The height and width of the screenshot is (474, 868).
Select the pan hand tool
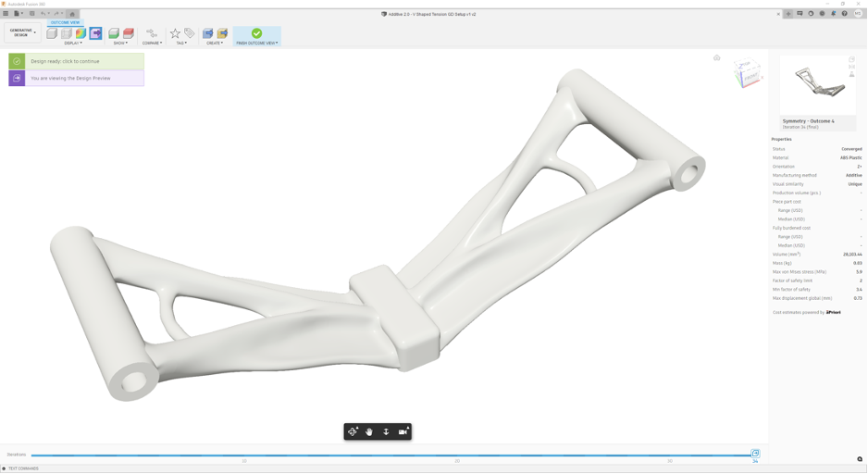point(369,432)
